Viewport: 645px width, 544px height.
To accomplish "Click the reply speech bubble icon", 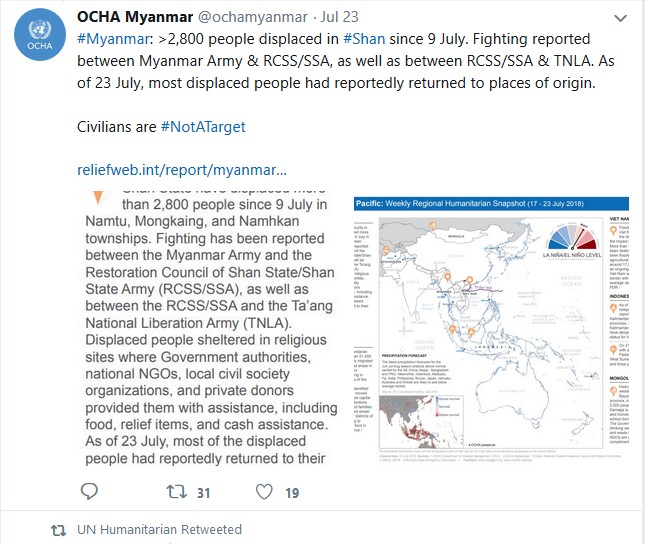I will point(89,491).
